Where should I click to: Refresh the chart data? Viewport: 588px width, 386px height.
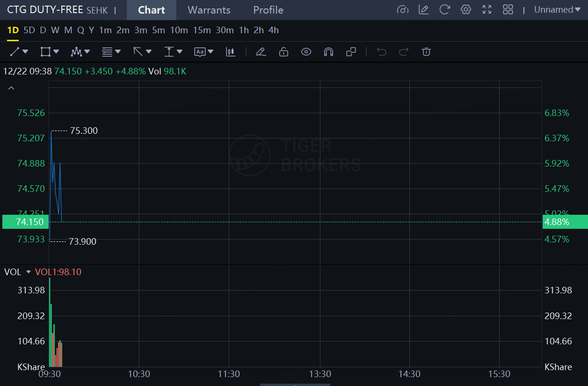point(445,10)
